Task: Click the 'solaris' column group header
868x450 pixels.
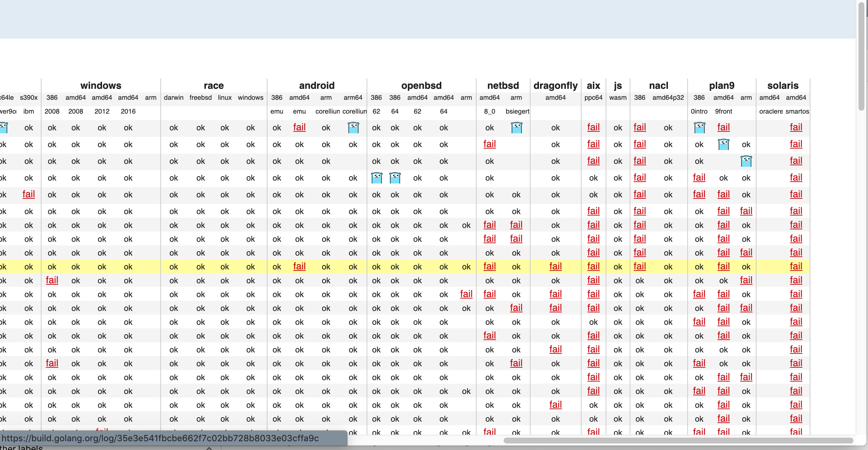Action: pos(783,86)
